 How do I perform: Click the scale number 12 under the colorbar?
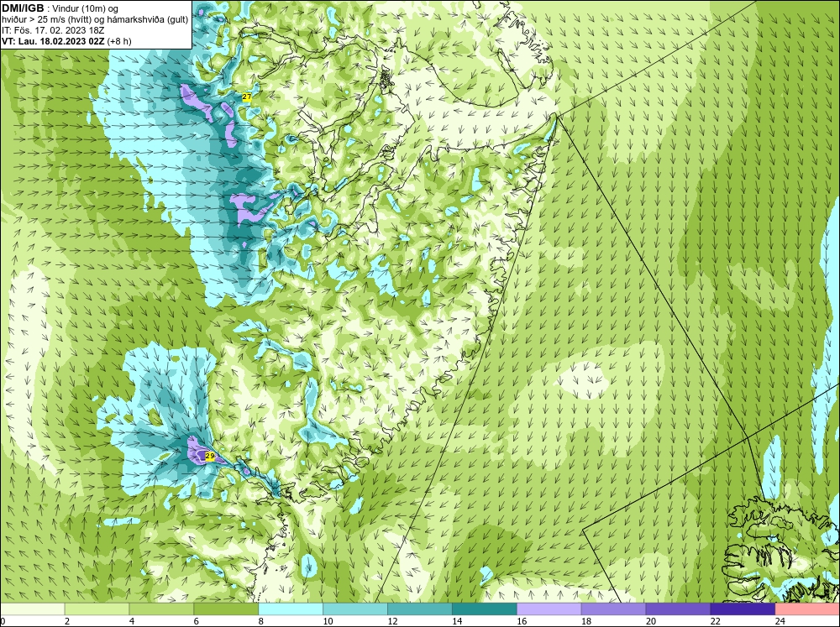click(392, 621)
